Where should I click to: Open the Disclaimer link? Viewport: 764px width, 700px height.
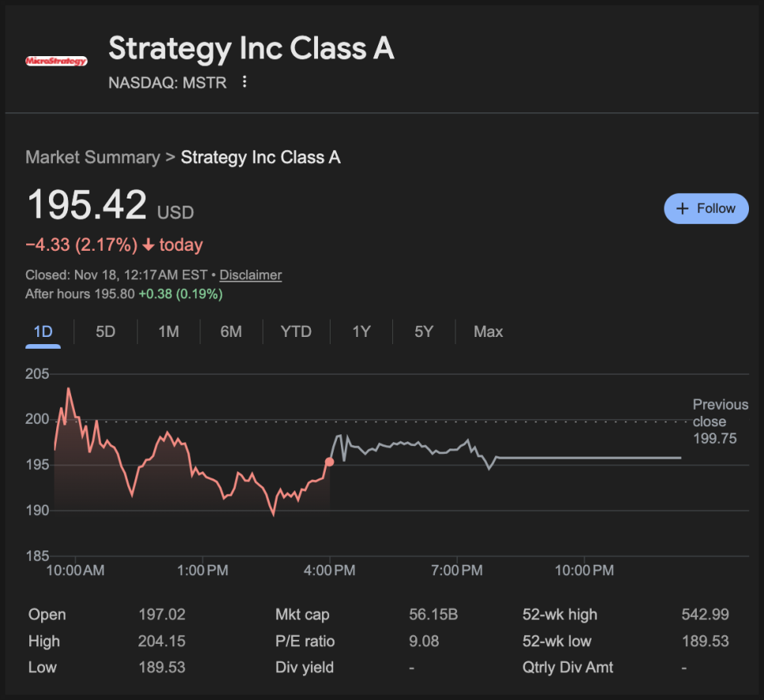click(x=250, y=275)
